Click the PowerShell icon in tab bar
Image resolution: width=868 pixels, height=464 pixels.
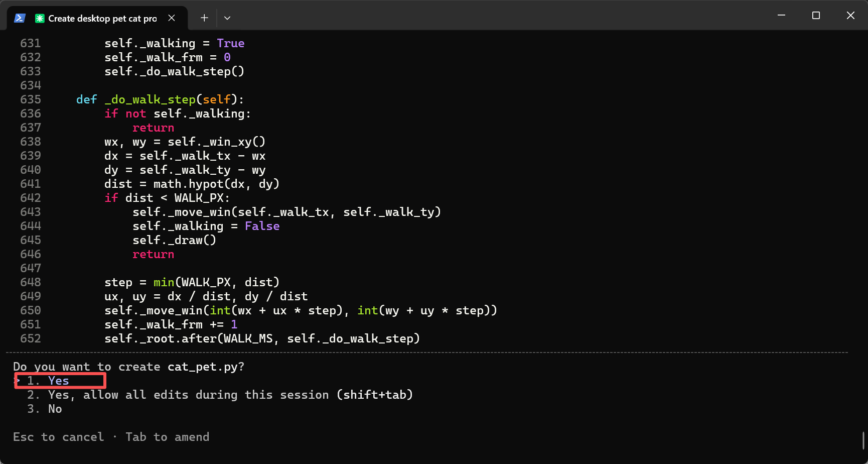click(x=20, y=18)
